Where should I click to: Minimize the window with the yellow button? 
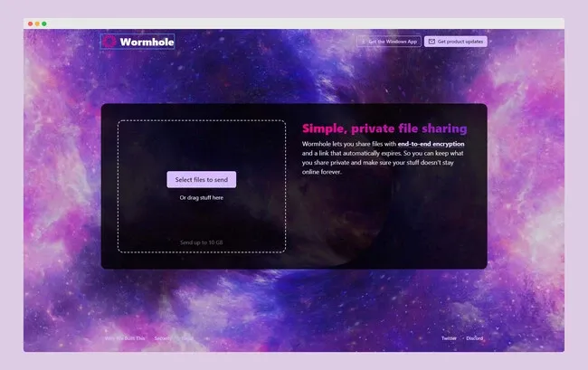[37, 24]
